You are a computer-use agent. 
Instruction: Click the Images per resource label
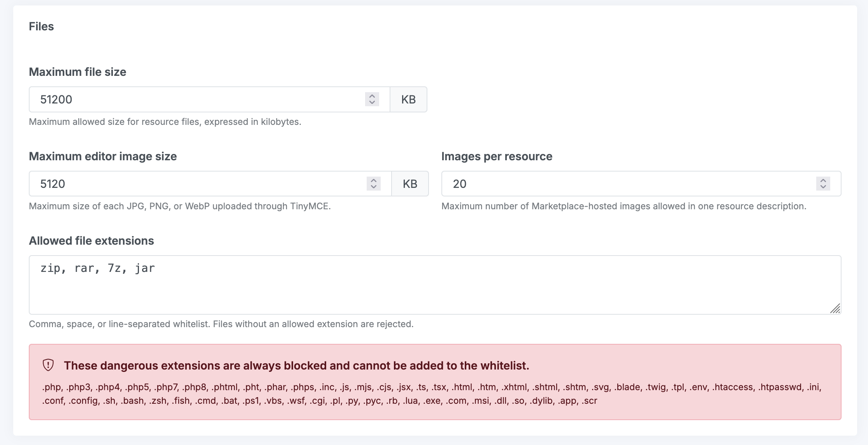tap(497, 156)
